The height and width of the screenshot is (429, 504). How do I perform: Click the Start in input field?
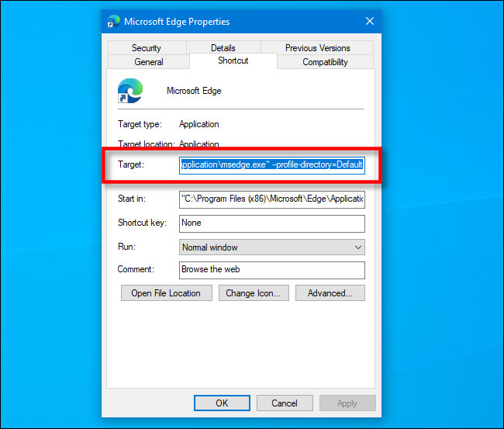pos(272,199)
